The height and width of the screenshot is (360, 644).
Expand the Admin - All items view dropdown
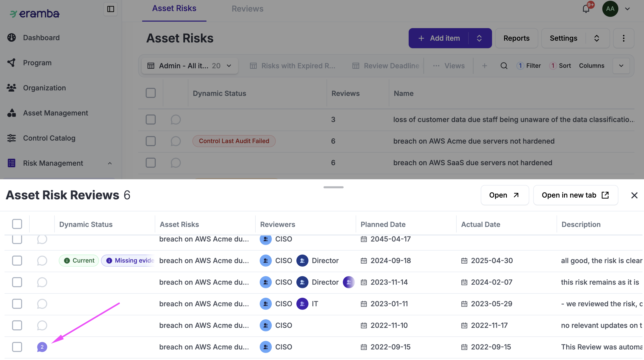229,66
